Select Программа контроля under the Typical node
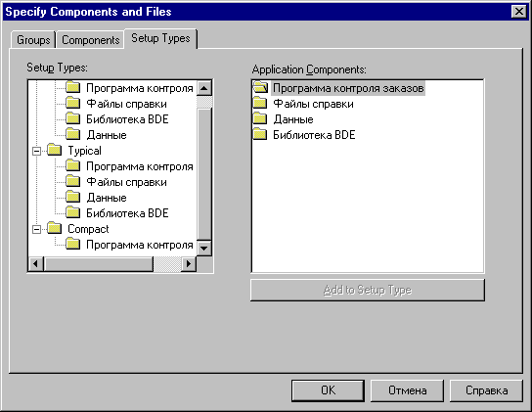The height and width of the screenshot is (412, 532). coord(140,166)
